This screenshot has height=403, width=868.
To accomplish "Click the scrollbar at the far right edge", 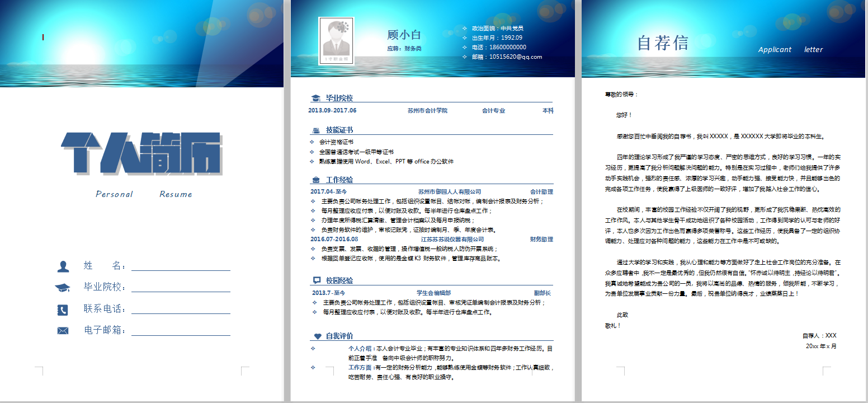I will click(865, 201).
